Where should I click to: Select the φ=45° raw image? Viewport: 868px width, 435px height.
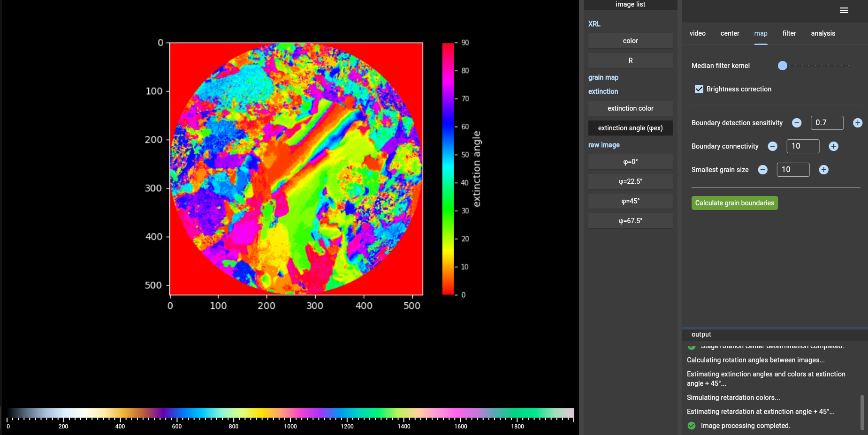[x=630, y=201]
